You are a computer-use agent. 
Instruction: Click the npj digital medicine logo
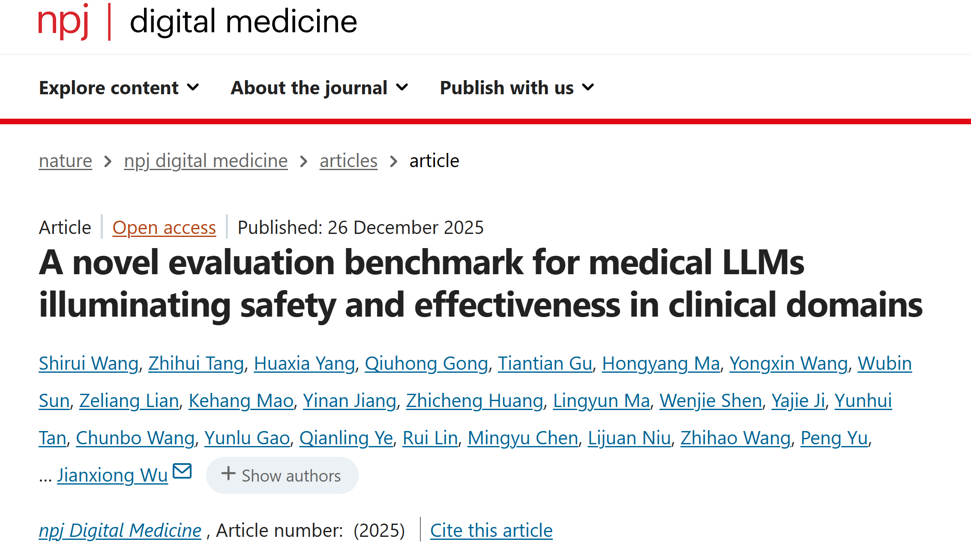tap(197, 21)
